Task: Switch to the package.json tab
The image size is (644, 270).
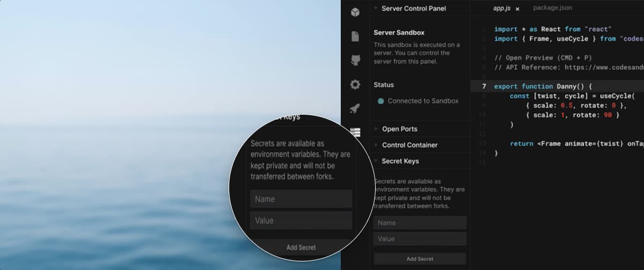Action: pyautogui.click(x=552, y=8)
